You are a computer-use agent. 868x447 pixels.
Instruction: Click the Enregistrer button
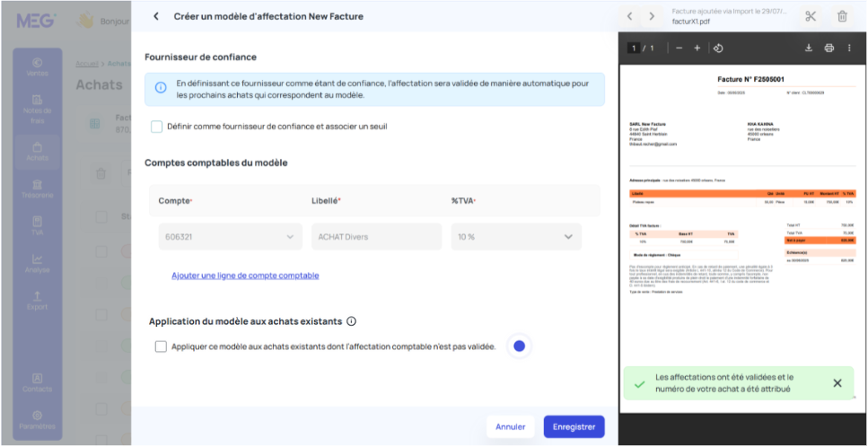tap(574, 427)
